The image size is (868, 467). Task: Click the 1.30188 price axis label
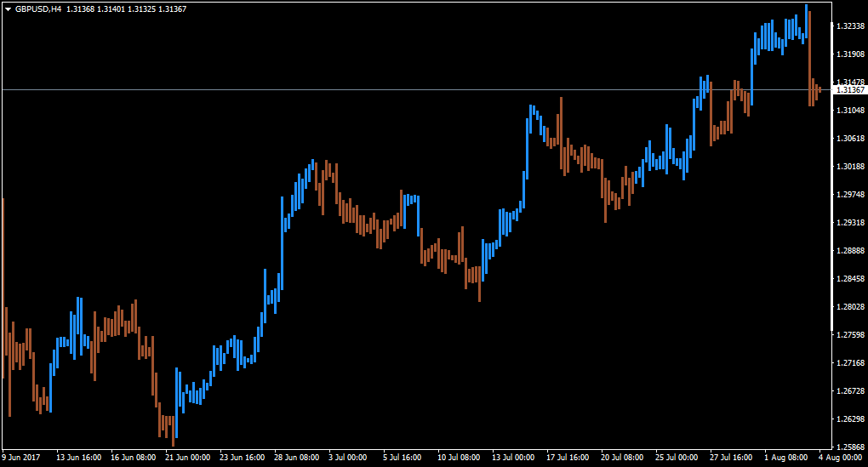click(x=850, y=167)
